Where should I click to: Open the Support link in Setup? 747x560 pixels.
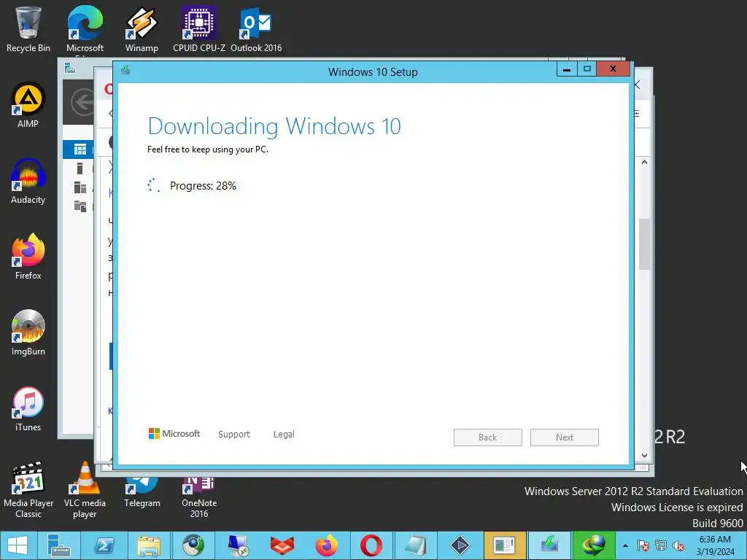234,435
